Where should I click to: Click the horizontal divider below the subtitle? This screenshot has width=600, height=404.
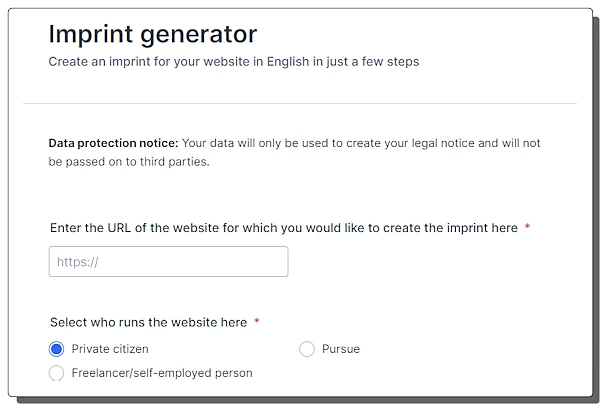click(x=300, y=103)
